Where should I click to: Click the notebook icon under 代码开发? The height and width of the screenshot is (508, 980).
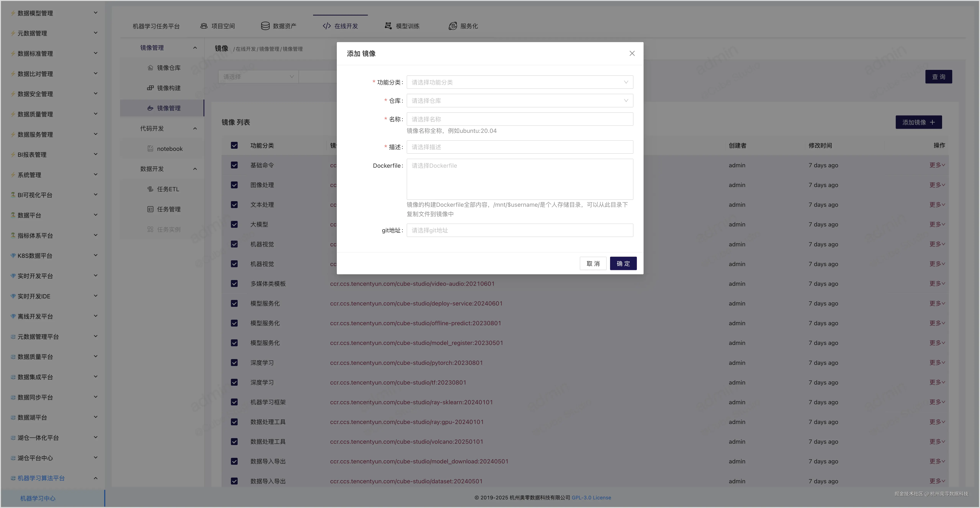150,148
